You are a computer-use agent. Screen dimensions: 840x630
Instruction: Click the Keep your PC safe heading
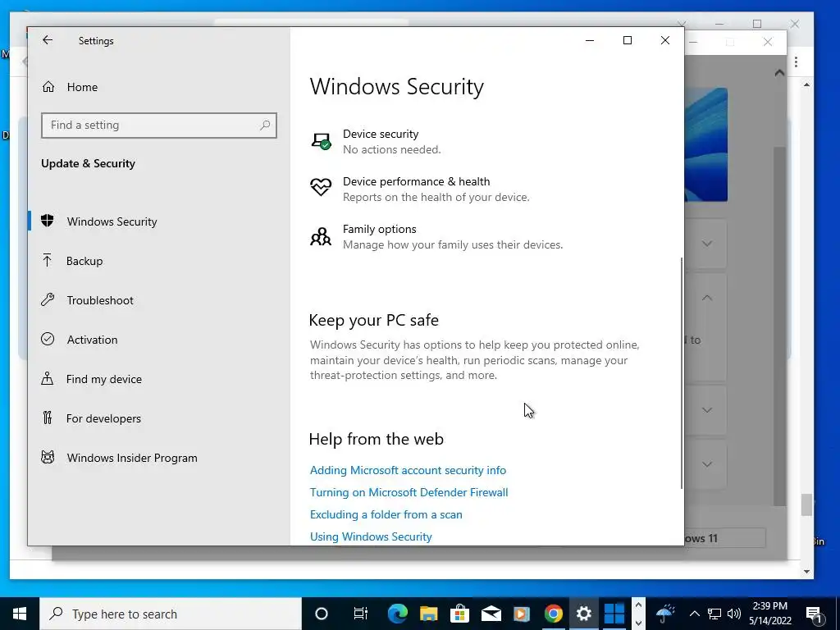[373, 321]
